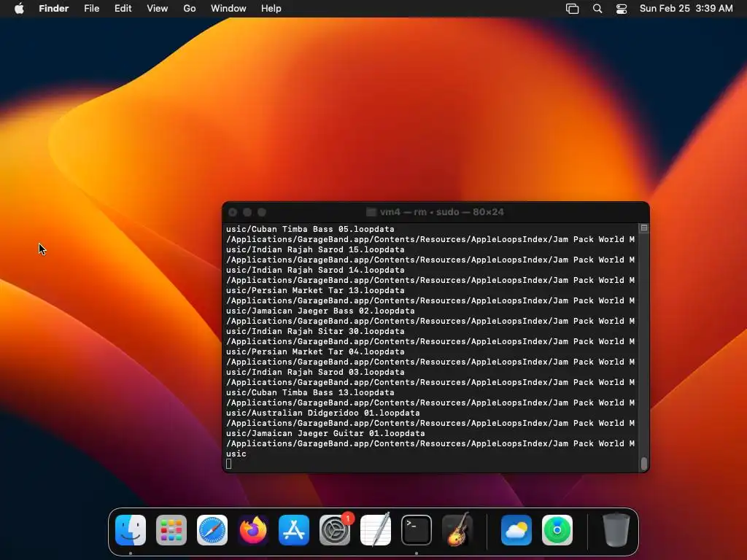Open TextEdit from the Dock
The image size is (747, 560).
tap(376, 530)
